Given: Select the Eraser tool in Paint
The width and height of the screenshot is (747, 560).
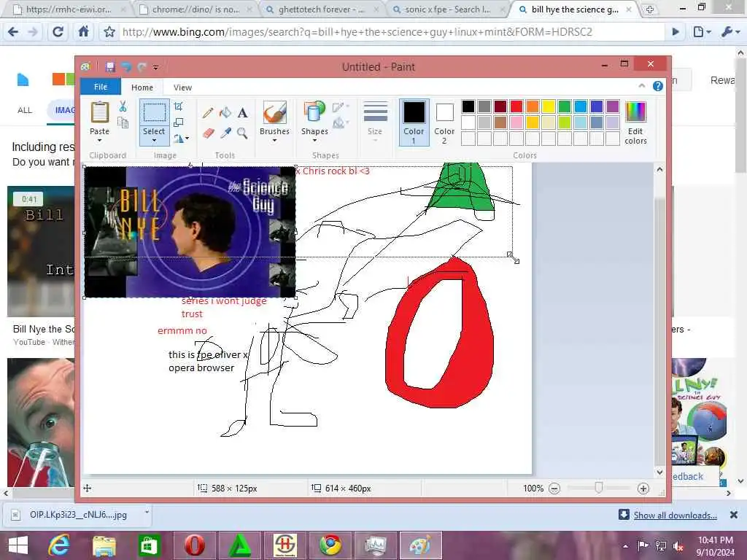Looking at the screenshot, I should coord(208,133).
